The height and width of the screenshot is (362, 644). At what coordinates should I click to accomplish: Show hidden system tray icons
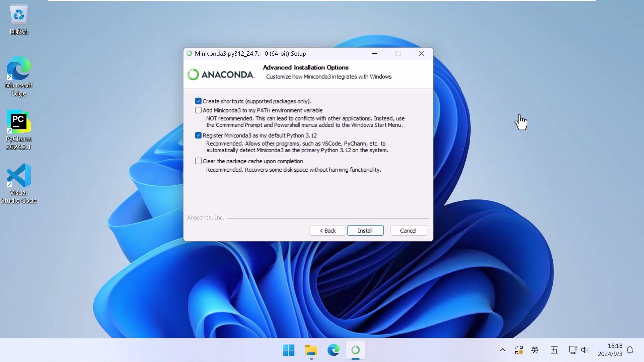(502, 350)
